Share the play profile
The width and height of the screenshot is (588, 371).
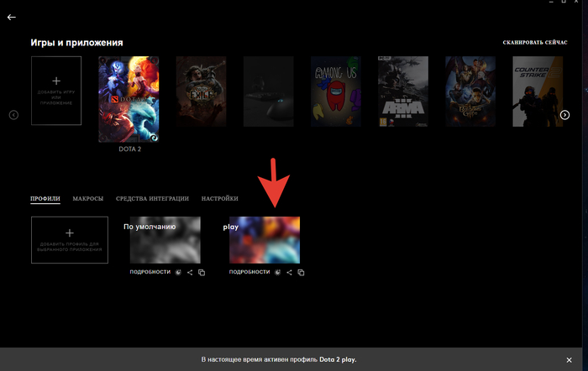tap(290, 272)
